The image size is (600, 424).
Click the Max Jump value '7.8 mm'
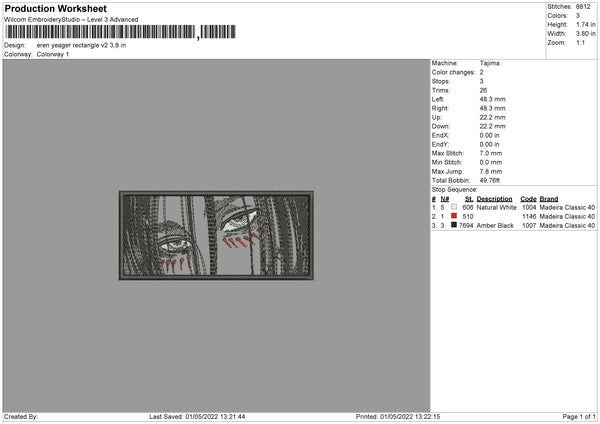491,171
